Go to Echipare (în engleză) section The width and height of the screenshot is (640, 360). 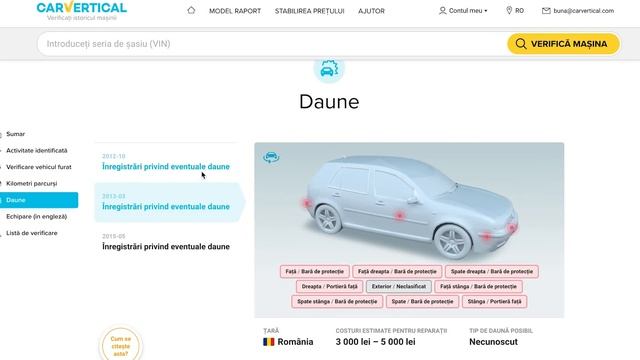pos(36,216)
